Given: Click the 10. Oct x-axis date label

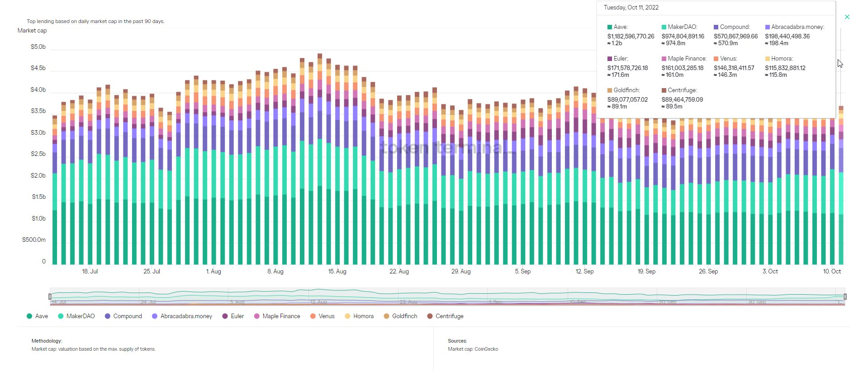Looking at the screenshot, I should [831, 272].
